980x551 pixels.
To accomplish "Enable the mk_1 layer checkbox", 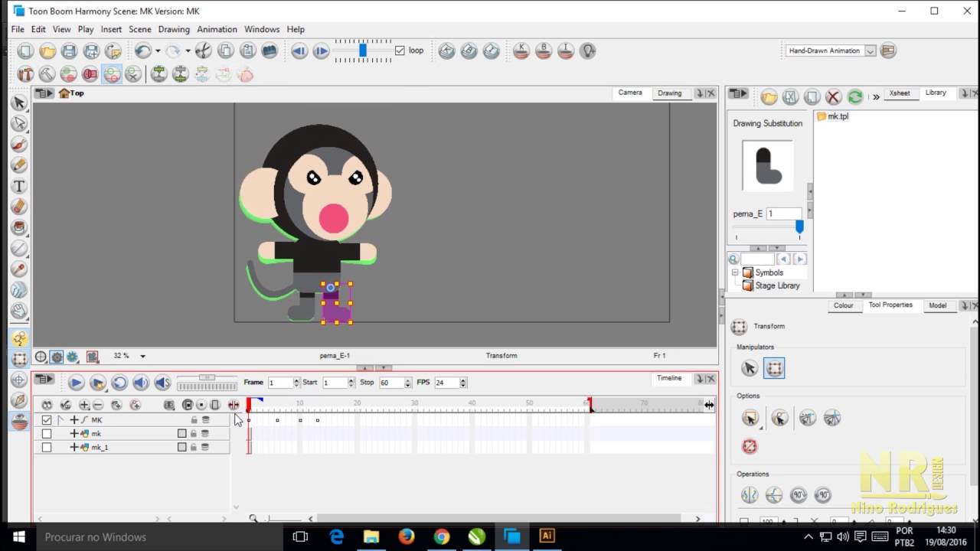I will tap(47, 447).
